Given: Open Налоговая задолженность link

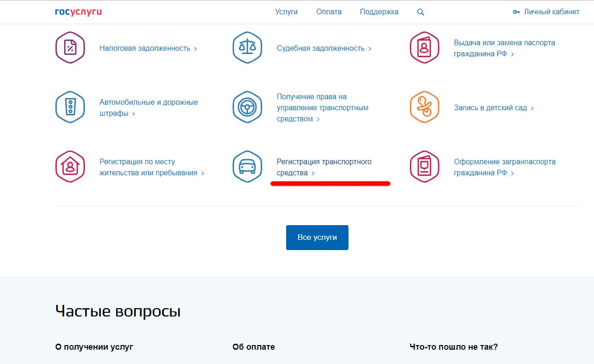Looking at the screenshot, I should (145, 48).
